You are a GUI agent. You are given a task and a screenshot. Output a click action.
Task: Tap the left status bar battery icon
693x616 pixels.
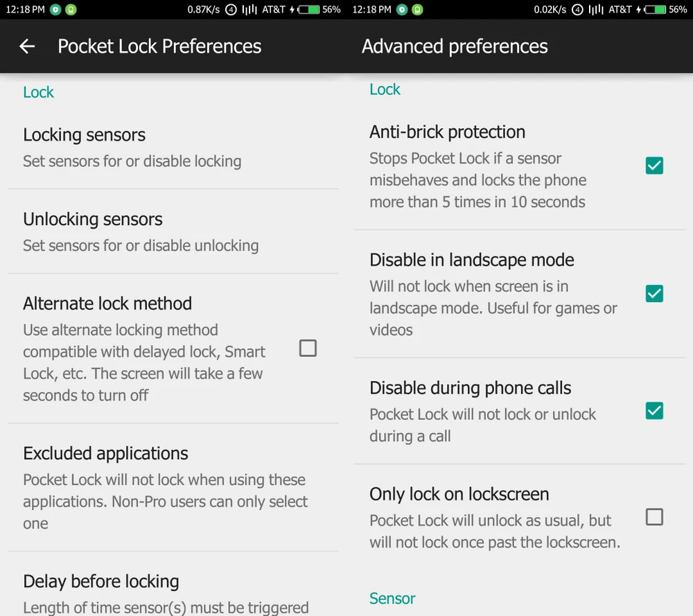coord(308,10)
